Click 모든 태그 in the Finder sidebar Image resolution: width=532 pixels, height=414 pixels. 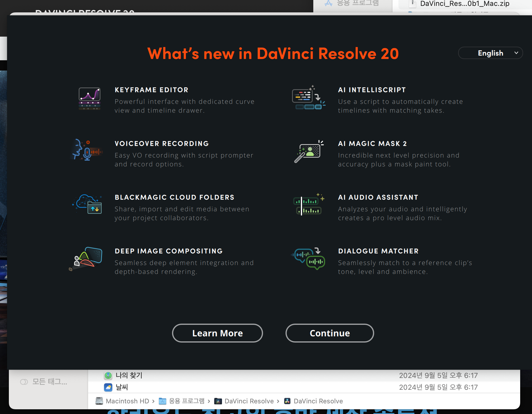click(50, 382)
